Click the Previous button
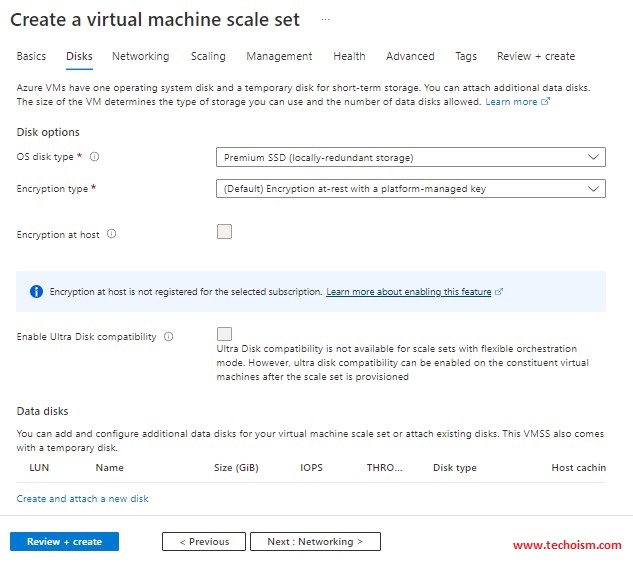The height and width of the screenshot is (565, 633). coord(204,541)
